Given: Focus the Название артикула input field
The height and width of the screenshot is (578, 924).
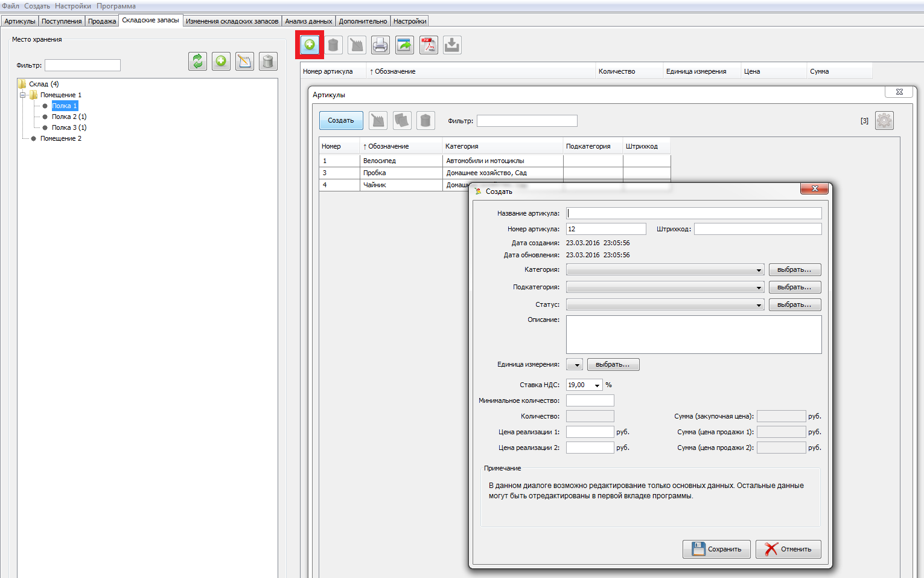Looking at the screenshot, I should tap(694, 213).
